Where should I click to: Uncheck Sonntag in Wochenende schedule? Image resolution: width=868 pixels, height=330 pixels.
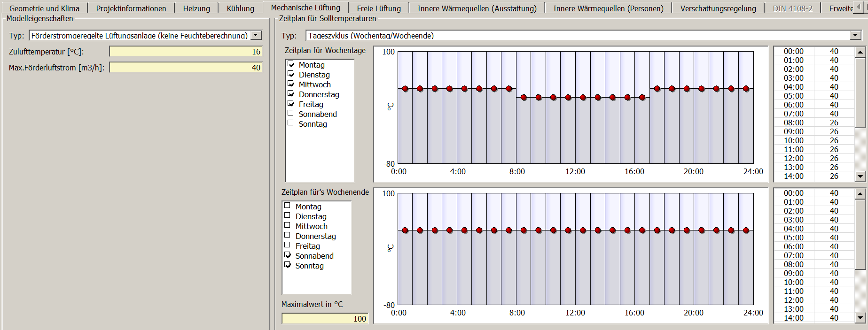point(288,265)
